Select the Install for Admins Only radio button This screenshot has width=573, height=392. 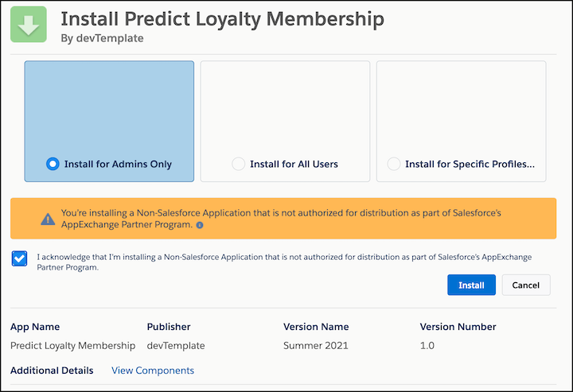pyautogui.click(x=53, y=164)
